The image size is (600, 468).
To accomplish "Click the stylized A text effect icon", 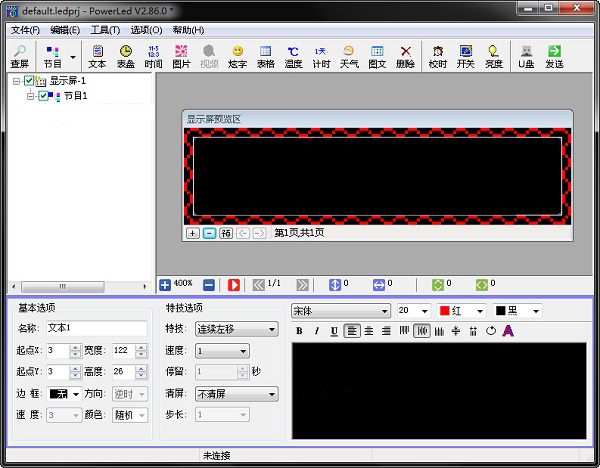I will click(x=508, y=331).
